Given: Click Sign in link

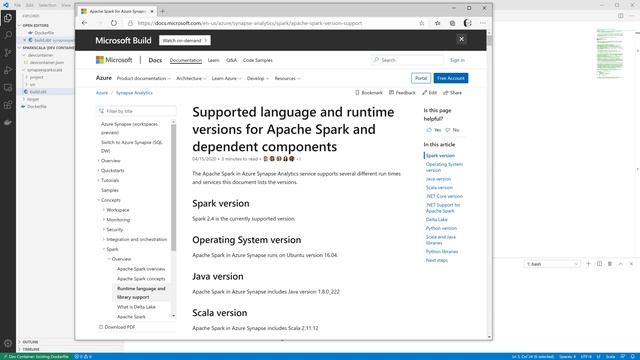Looking at the screenshot, I should coord(457,60).
